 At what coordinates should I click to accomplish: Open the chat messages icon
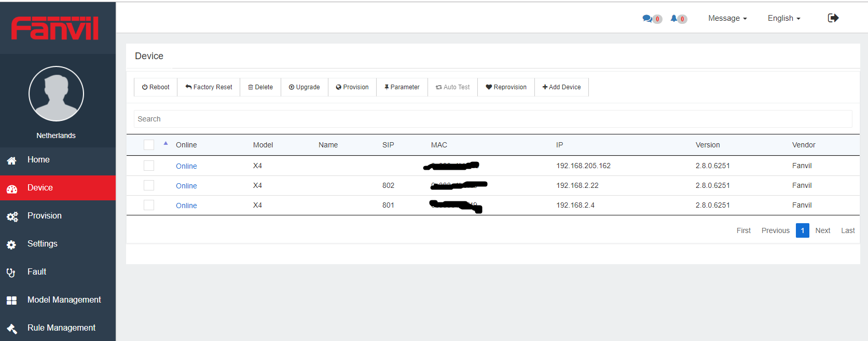(647, 19)
